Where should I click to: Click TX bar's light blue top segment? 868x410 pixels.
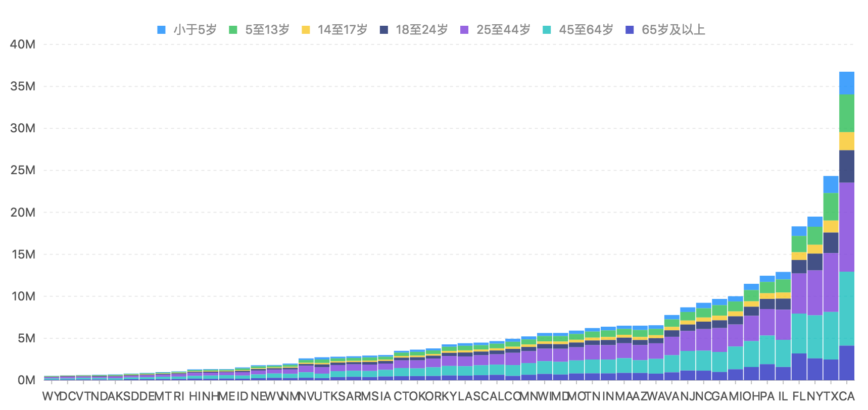coord(831,184)
